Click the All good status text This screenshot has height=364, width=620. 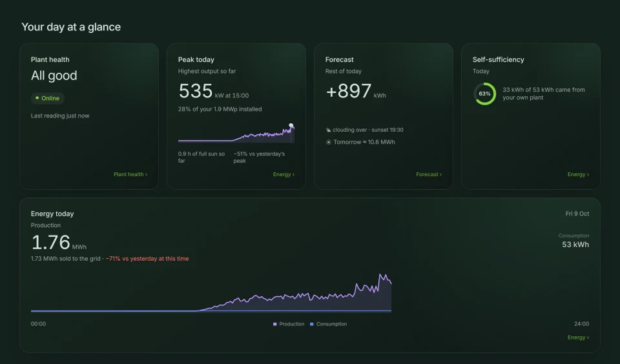pyautogui.click(x=54, y=76)
